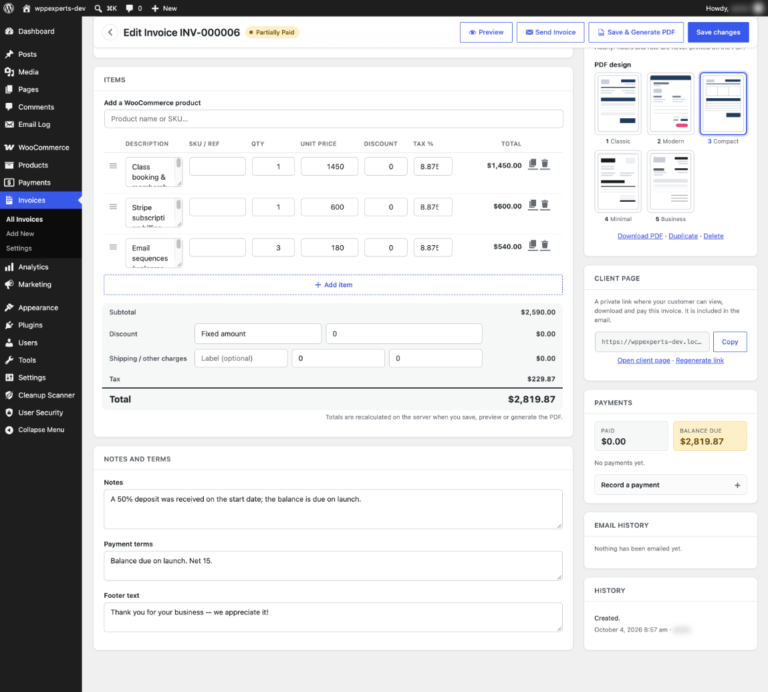Select the 4 Minimal PDF design
The image size is (768, 692).
pos(618,181)
